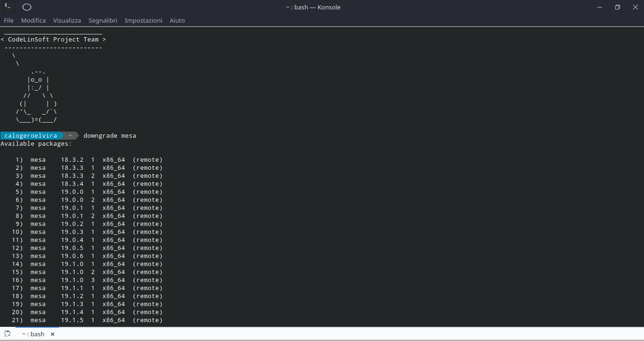Click the 'Available packages:' line
This screenshot has width=644, height=341.
coord(36,144)
